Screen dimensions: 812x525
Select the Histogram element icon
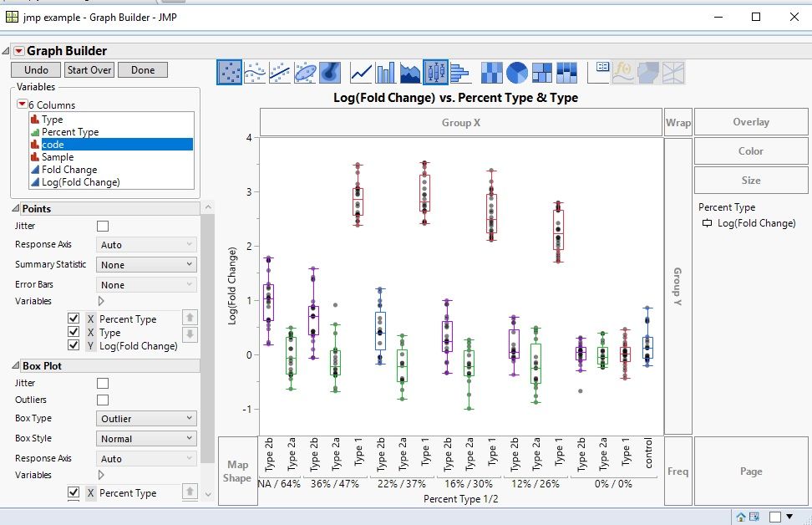pos(460,73)
